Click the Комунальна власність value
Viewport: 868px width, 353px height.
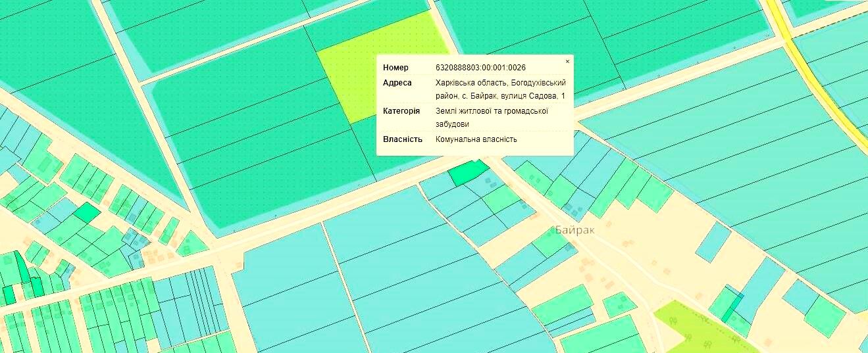click(476, 139)
